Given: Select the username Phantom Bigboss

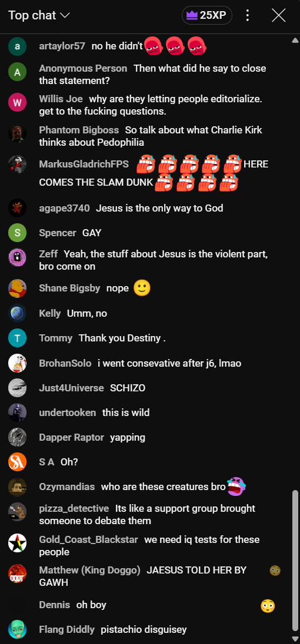Looking at the screenshot, I should (x=79, y=130).
